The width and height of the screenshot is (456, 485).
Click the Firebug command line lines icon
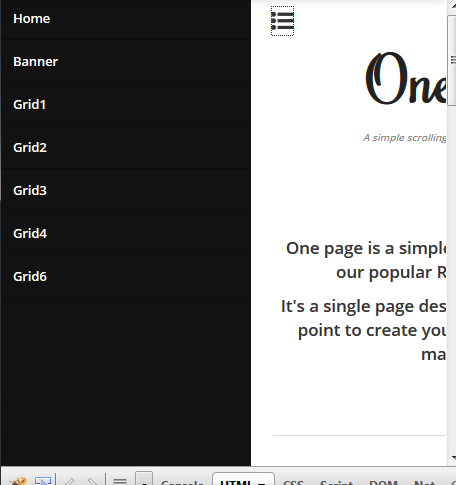click(x=120, y=481)
